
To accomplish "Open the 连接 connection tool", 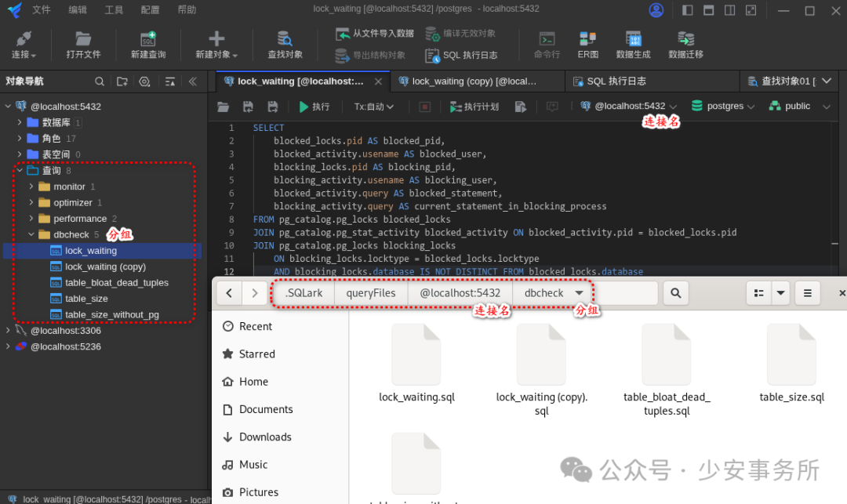I will (24, 44).
